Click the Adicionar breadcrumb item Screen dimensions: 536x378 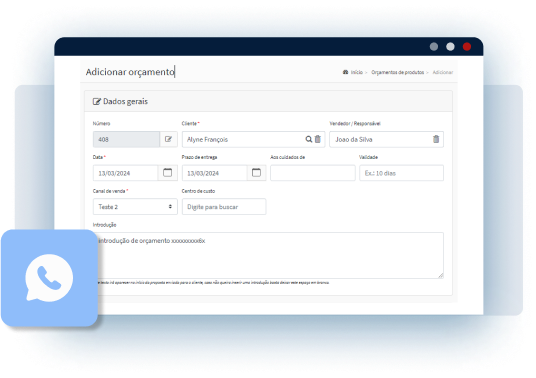(443, 72)
